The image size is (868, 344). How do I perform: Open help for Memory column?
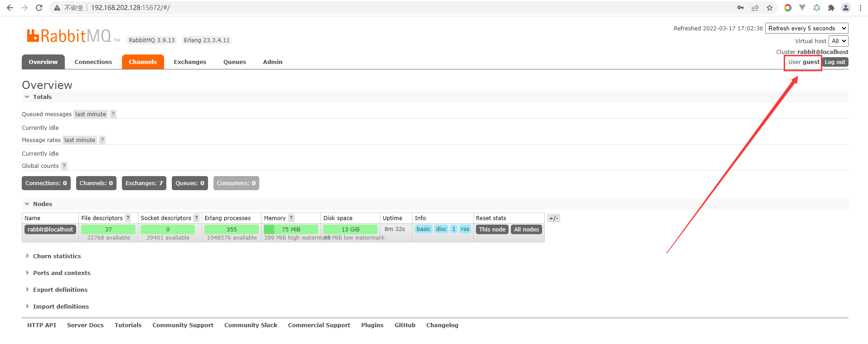291,218
